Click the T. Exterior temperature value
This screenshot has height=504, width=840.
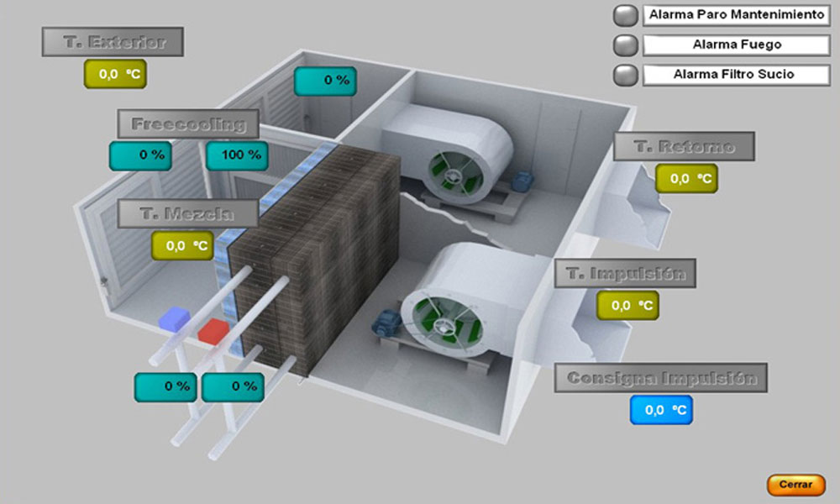point(113,74)
